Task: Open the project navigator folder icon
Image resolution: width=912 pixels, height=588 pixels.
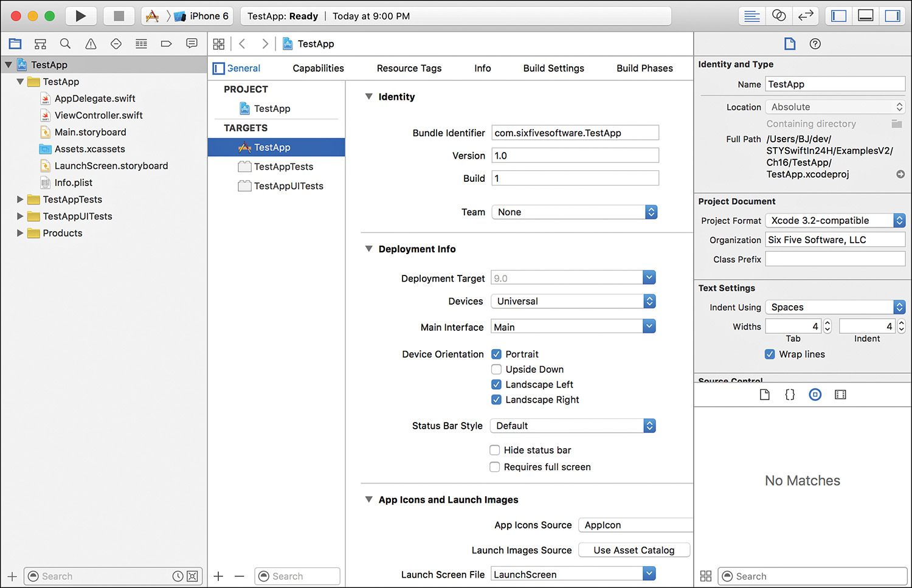Action: pyautogui.click(x=15, y=44)
